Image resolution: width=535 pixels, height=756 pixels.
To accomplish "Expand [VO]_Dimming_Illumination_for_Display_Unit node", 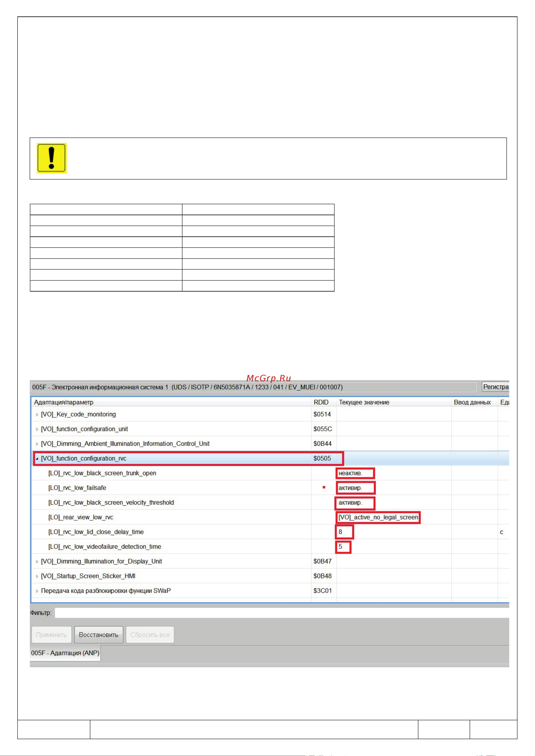I will point(37,562).
